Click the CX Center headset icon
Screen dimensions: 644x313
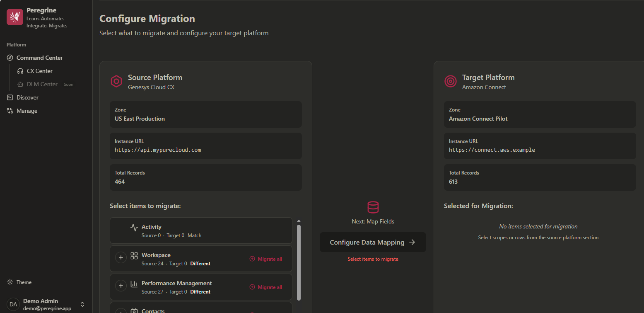pyautogui.click(x=20, y=71)
